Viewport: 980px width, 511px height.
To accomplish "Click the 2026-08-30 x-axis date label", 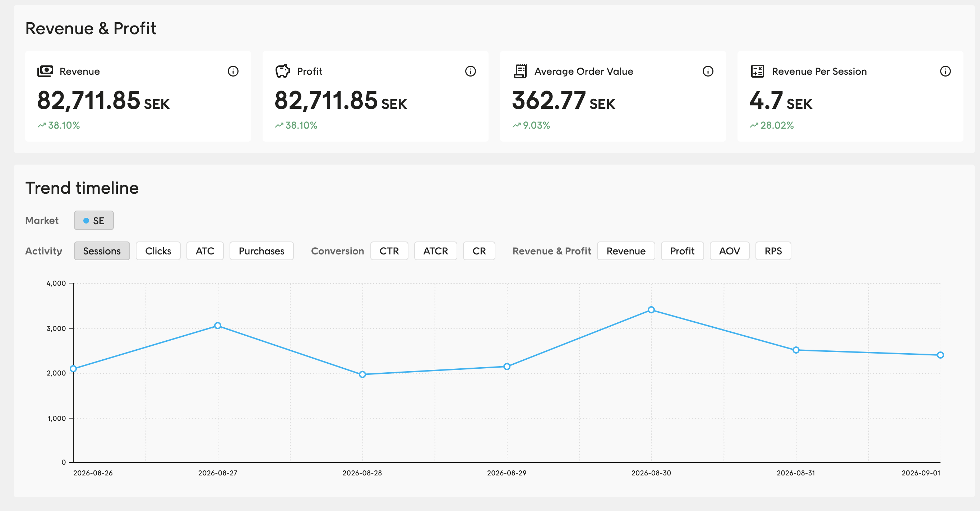I will click(x=651, y=473).
